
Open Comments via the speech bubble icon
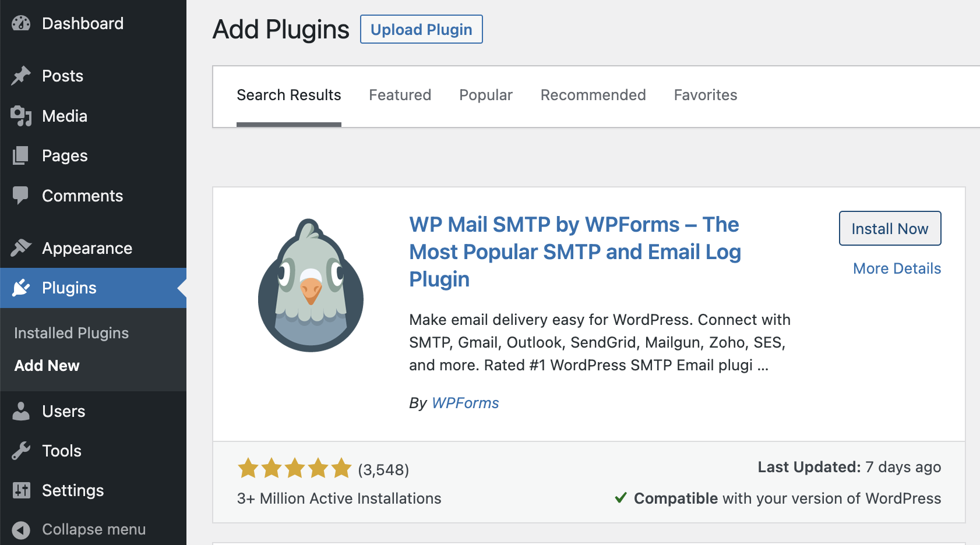20,196
